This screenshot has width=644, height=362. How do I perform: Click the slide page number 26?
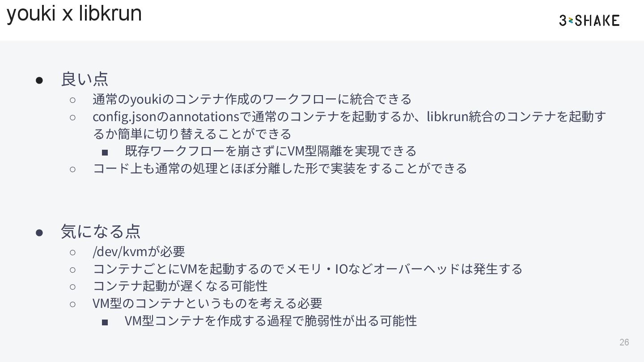624,342
